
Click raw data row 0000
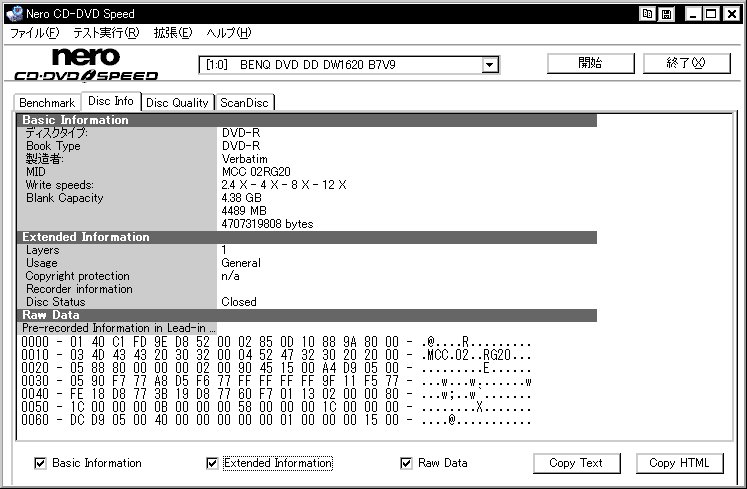(276, 342)
